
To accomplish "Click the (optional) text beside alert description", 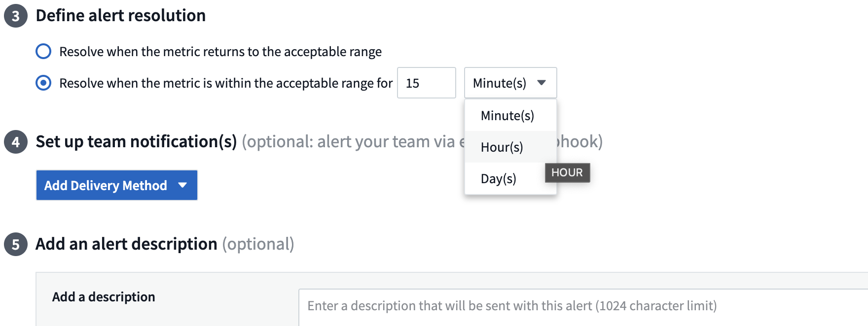I will pos(258,244).
